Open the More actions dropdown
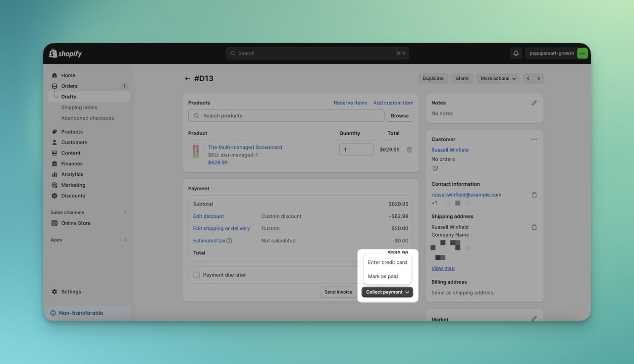This screenshot has height=364, width=634. [497, 77]
